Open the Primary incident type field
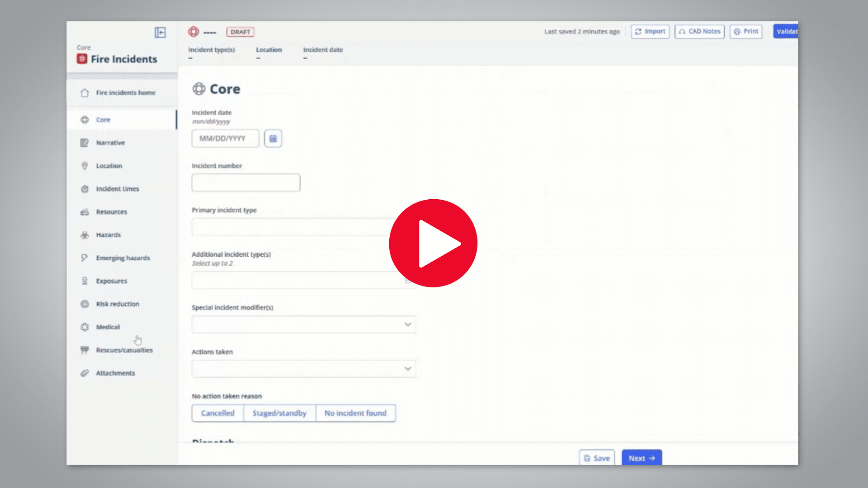 click(304, 227)
